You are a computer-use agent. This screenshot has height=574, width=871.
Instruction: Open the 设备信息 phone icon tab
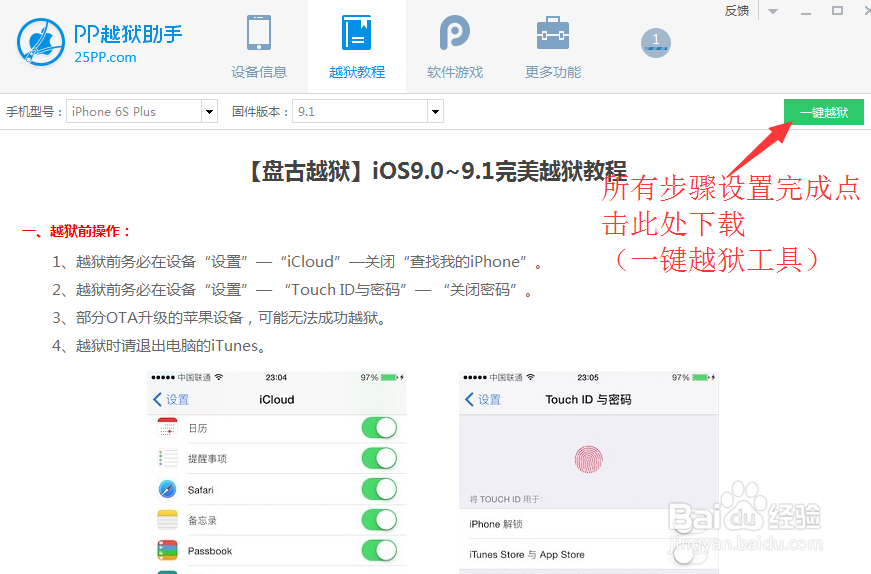pos(259,33)
